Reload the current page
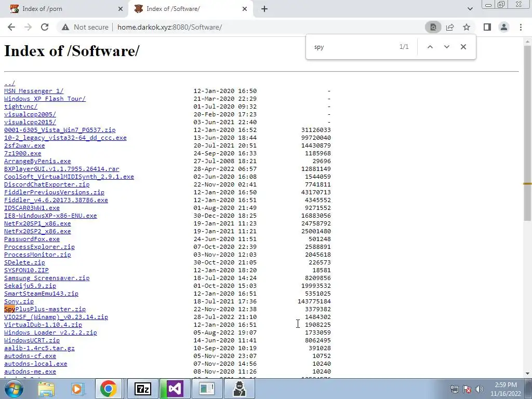The height and width of the screenshot is (399, 532). click(45, 27)
